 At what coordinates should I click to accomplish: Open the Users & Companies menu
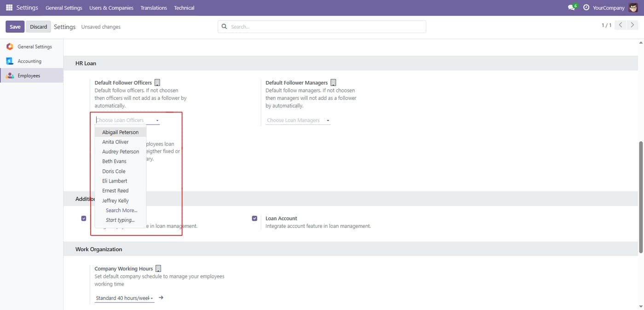pyautogui.click(x=111, y=8)
